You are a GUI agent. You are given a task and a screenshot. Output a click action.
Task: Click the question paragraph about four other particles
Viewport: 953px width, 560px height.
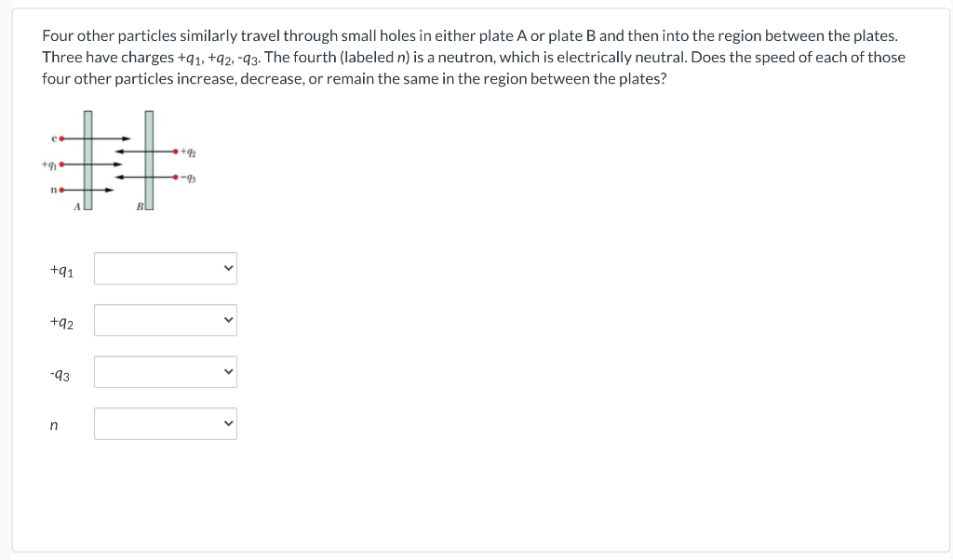(474, 57)
